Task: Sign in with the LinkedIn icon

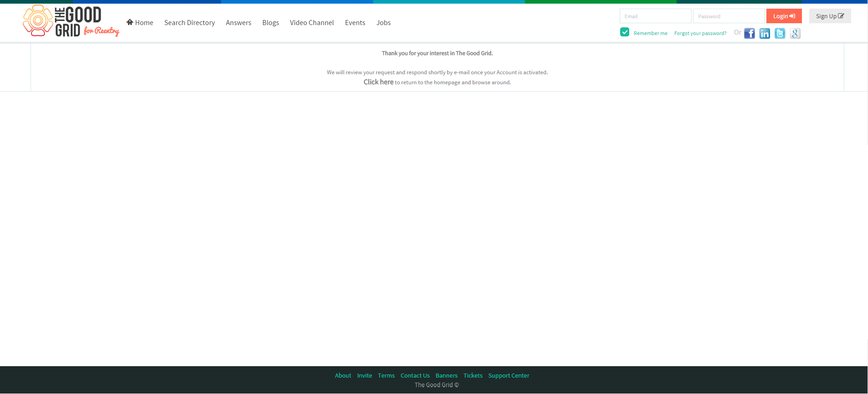Action: pyautogui.click(x=765, y=33)
